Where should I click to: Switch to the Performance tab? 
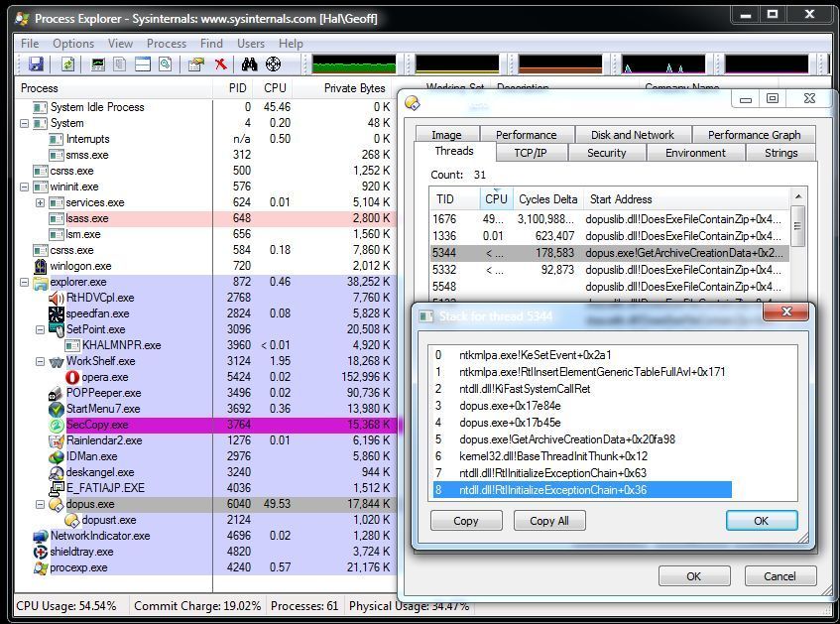527,135
